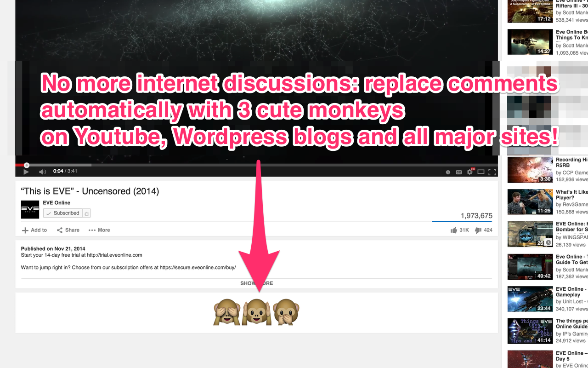Expand description with SHOW MORE
Screen dimensions: 588x368
[x=256, y=283]
